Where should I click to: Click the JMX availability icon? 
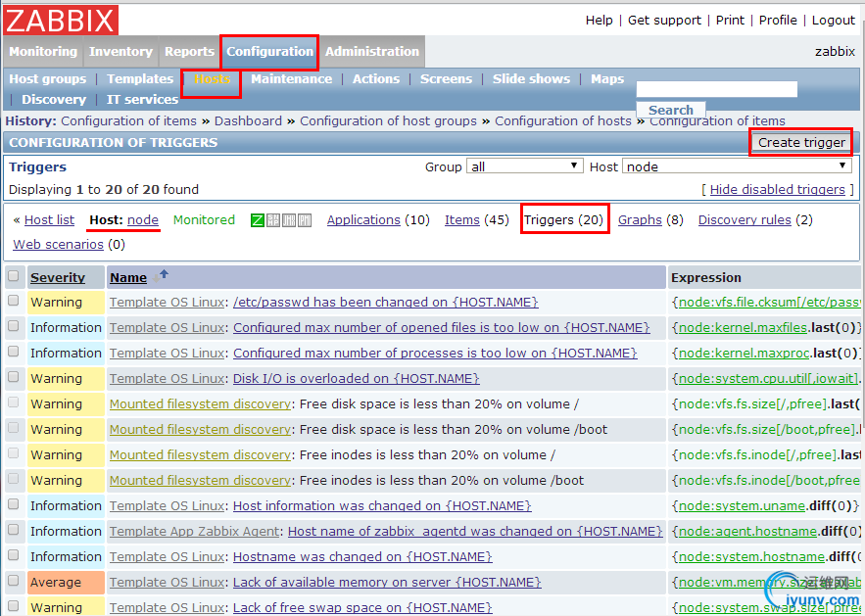[289, 220]
